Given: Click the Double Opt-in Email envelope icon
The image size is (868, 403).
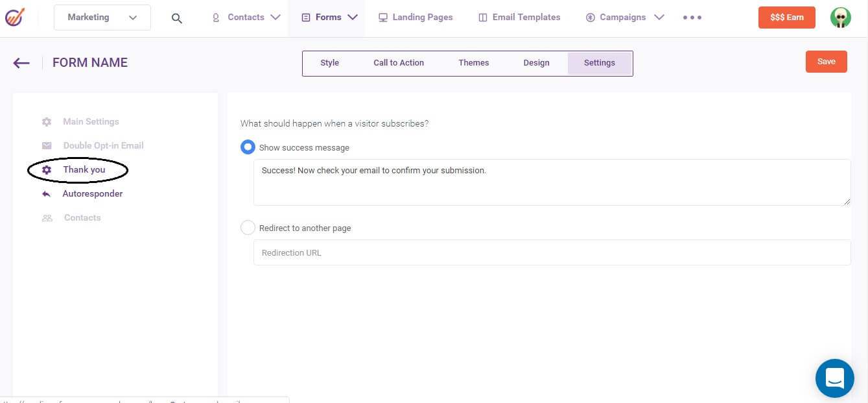Looking at the screenshot, I should click(47, 146).
